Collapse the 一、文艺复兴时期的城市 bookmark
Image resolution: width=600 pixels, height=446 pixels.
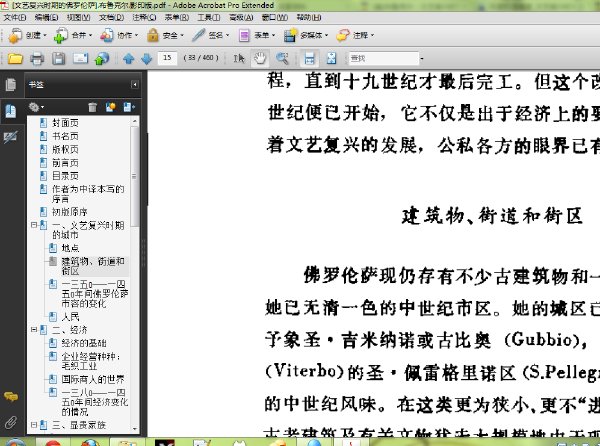[x=34, y=225]
